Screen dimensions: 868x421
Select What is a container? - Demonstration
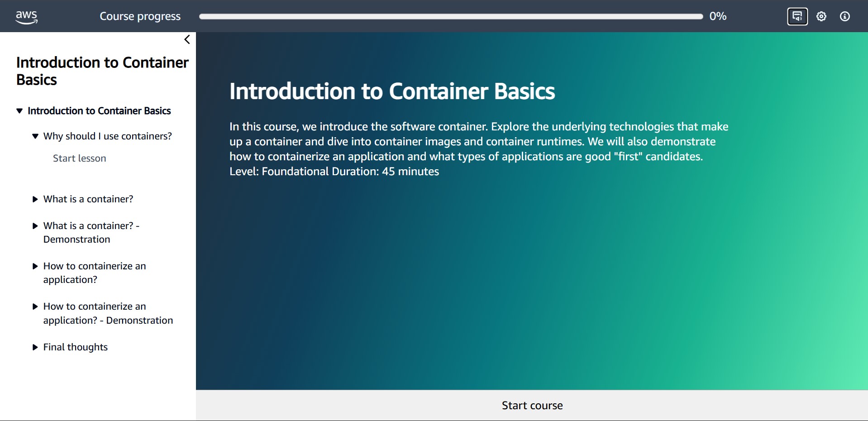click(91, 232)
